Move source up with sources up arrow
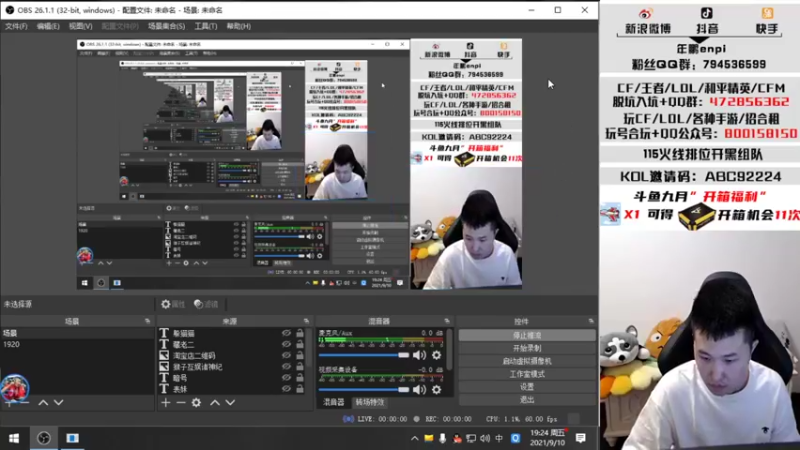This screenshot has width=800, height=450. tap(215, 403)
